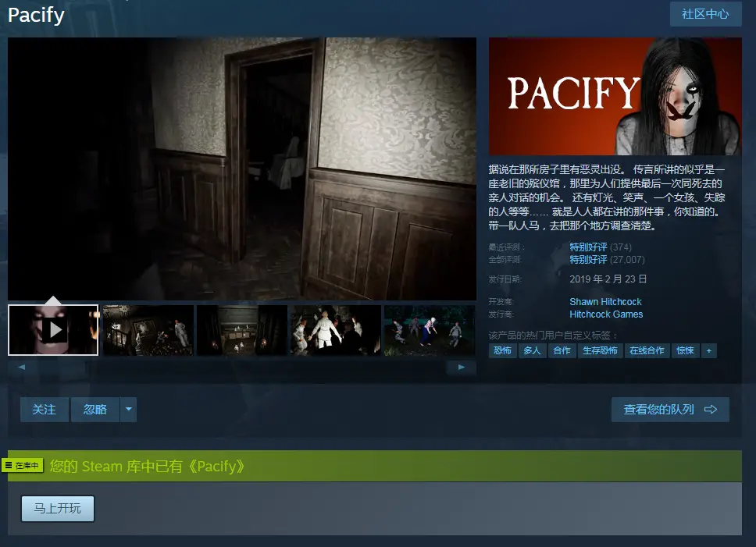Image resolution: width=756 pixels, height=547 pixels.
Task: Click the left scroll arrow under thumbnails
Action: coord(21,368)
